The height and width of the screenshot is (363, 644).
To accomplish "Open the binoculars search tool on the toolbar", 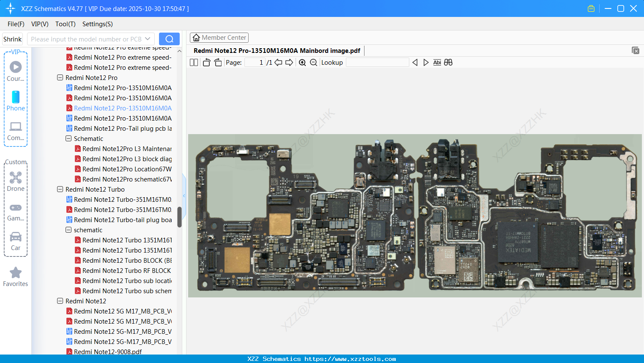I will [x=448, y=62].
